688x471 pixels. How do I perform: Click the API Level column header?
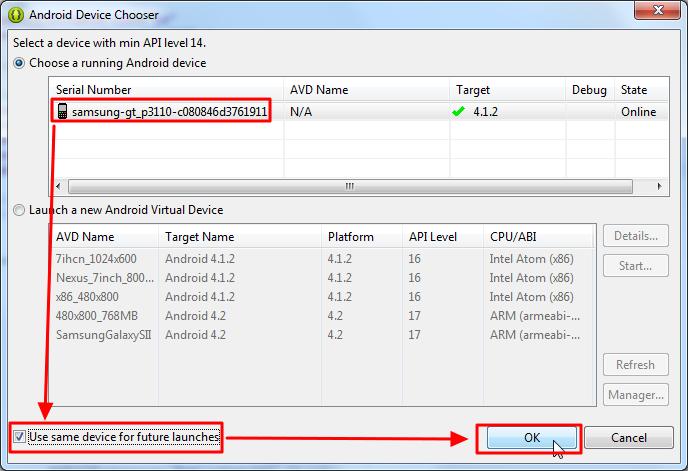point(442,237)
